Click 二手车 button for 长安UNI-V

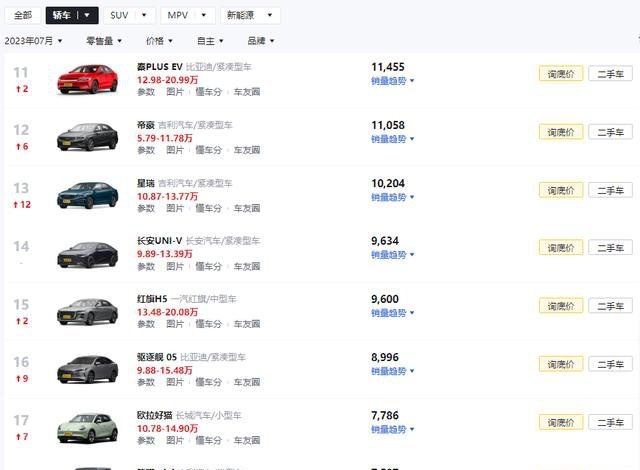[611, 248]
